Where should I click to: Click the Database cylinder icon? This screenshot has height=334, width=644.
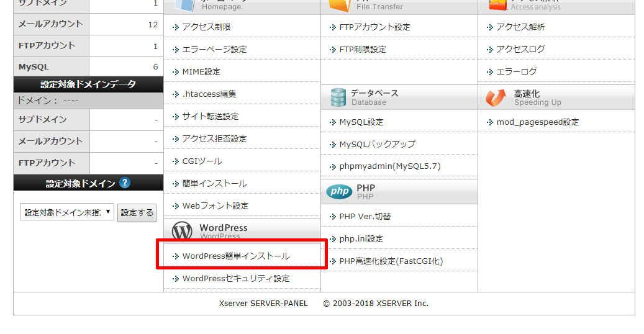338,97
